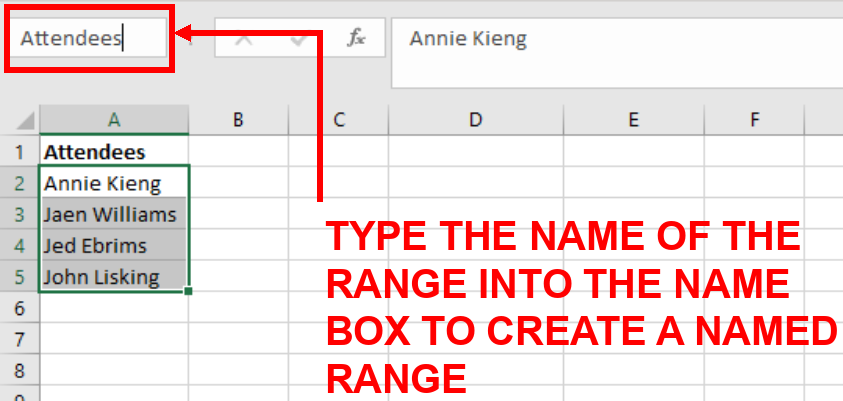Click the John Lisking cell
Image resolution: width=843 pixels, height=401 pixels.
pyautogui.click(x=114, y=277)
